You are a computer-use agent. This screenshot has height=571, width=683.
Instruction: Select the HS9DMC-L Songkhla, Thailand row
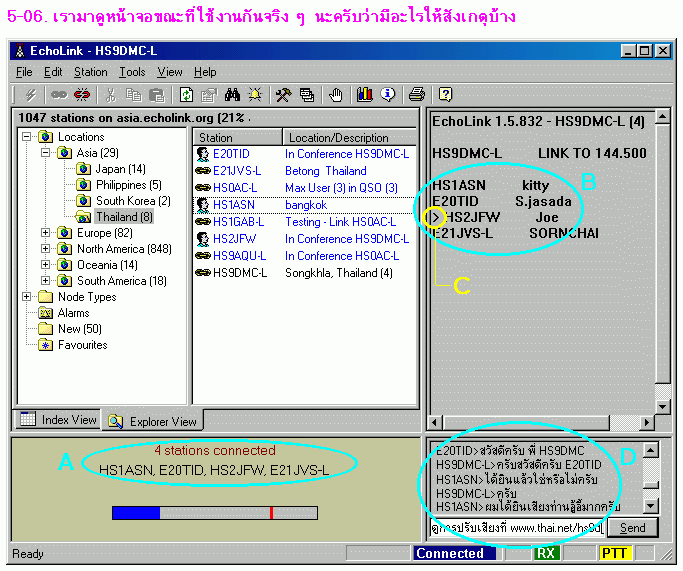[304, 273]
